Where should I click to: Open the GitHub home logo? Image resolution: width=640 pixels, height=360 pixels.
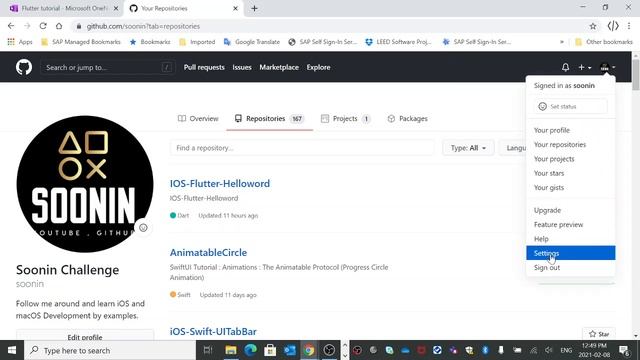pyautogui.click(x=24, y=67)
